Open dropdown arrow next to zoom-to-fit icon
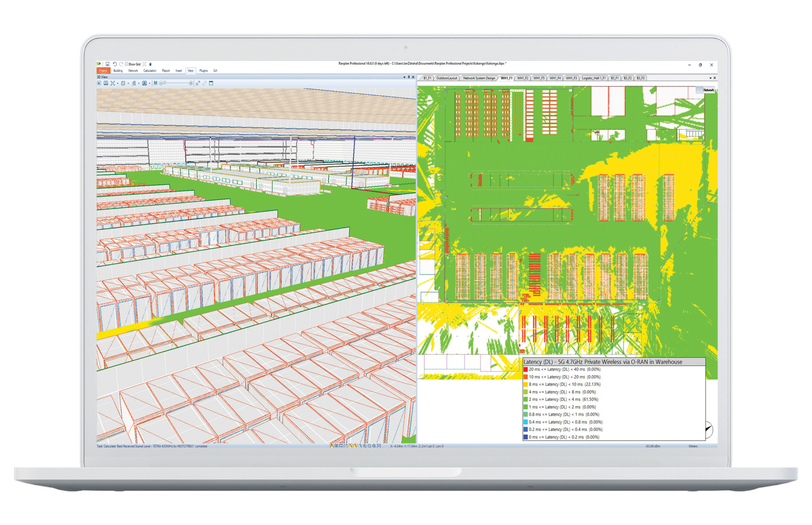The width and height of the screenshot is (812, 525). (118, 83)
